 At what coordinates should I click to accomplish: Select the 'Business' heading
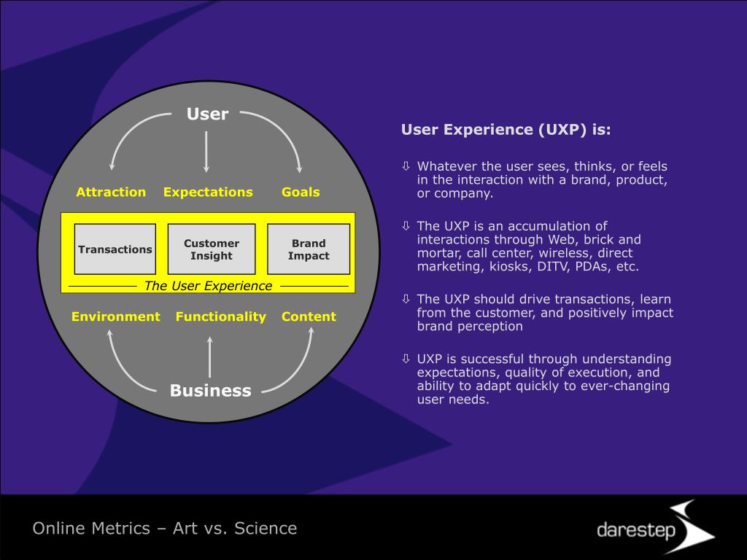coord(211,391)
